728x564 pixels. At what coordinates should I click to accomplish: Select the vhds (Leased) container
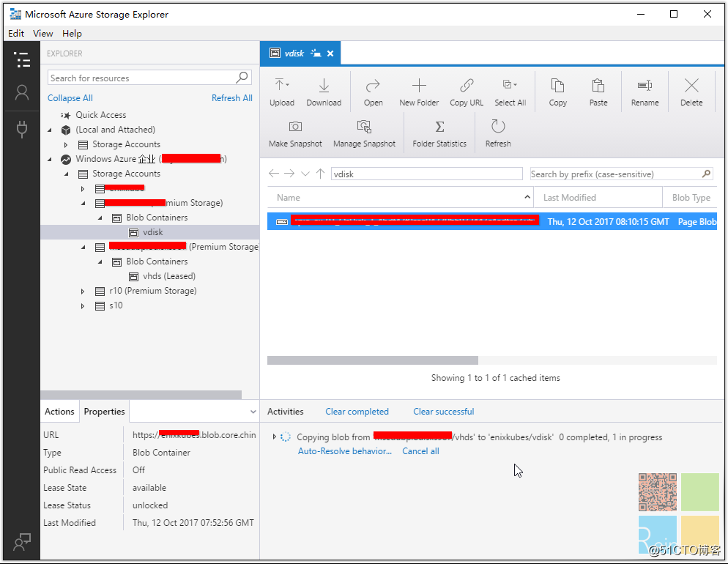pos(169,276)
